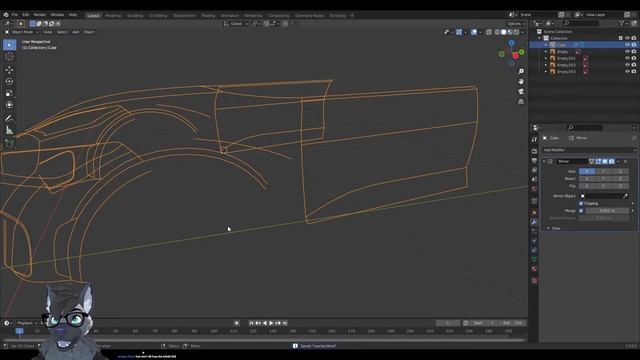Open the Physics properties tab

[x=534, y=241]
